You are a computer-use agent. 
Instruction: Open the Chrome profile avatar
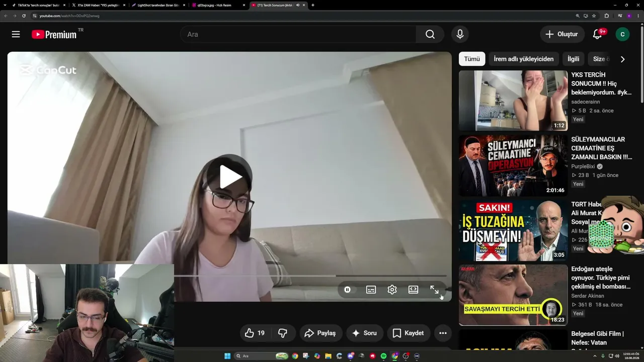pyautogui.click(x=629, y=16)
